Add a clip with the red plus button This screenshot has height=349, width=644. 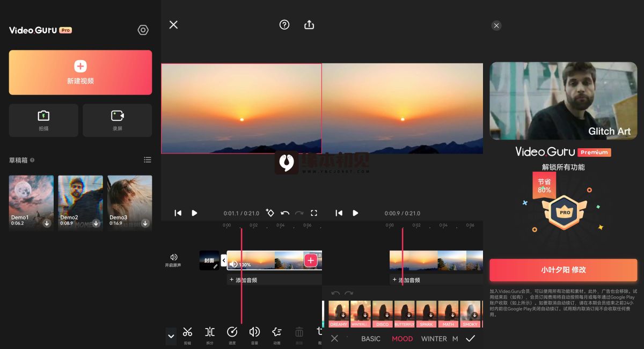(311, 260)
